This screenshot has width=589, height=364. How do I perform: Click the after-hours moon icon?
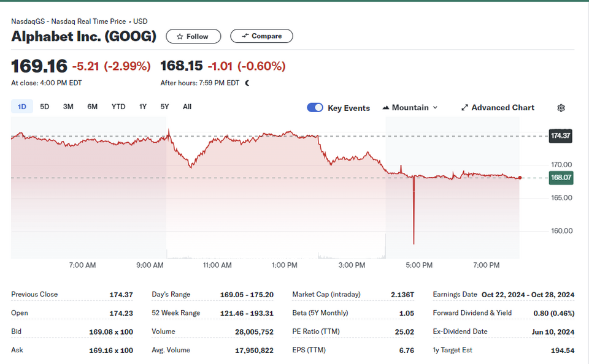coord(247,83)
